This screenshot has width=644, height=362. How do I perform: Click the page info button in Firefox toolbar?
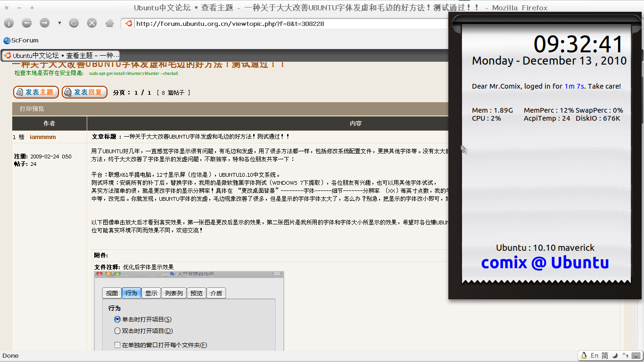tap(9, 23)
